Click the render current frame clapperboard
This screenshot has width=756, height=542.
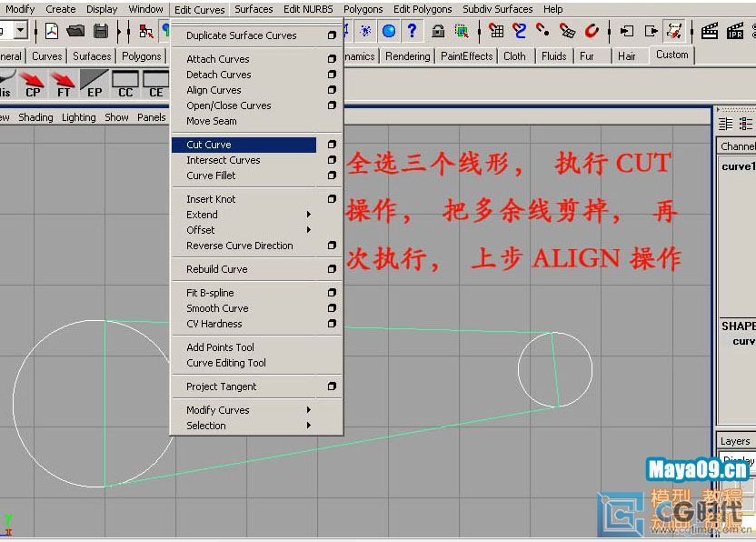(x=710, y=31)
